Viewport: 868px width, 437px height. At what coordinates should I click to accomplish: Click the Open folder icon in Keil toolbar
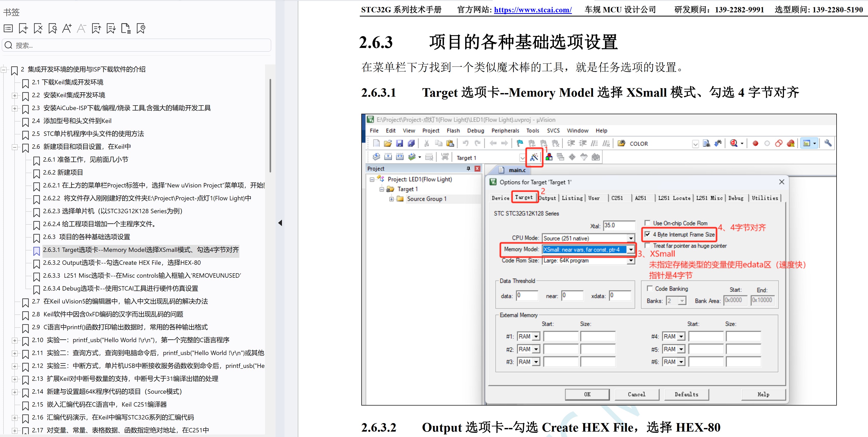click(x=388, y=143)
